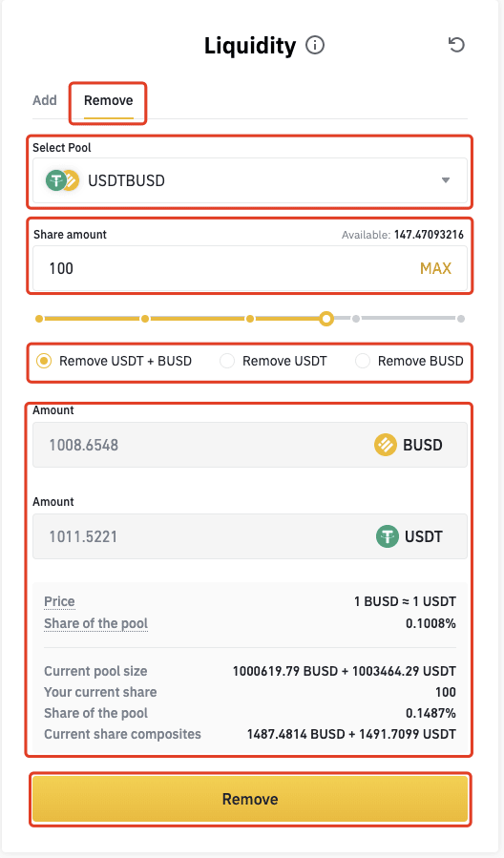Click the underlined Share of the pool label

(95, 623)
